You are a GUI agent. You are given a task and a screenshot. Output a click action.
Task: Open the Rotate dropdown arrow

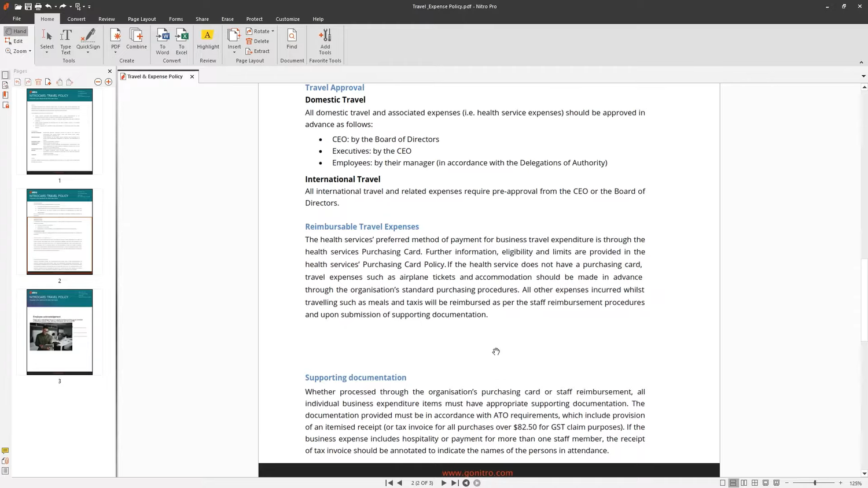tap(273, 31)
